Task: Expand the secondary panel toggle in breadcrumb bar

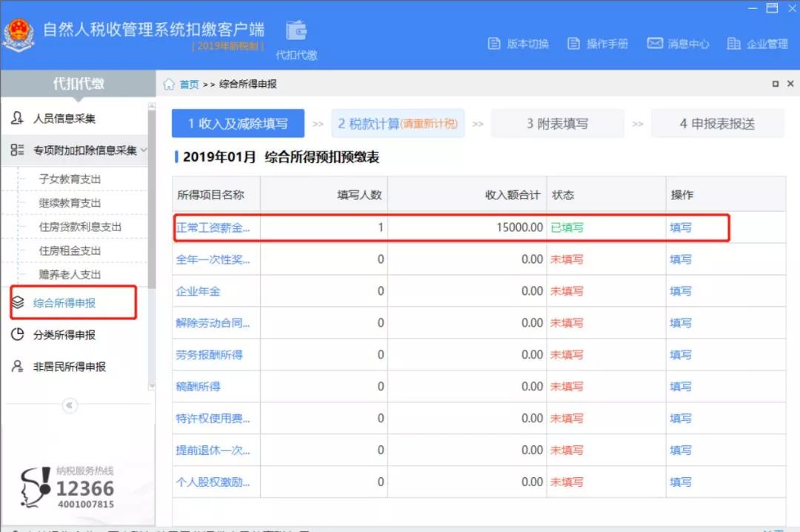Action: tap(775, 84)
